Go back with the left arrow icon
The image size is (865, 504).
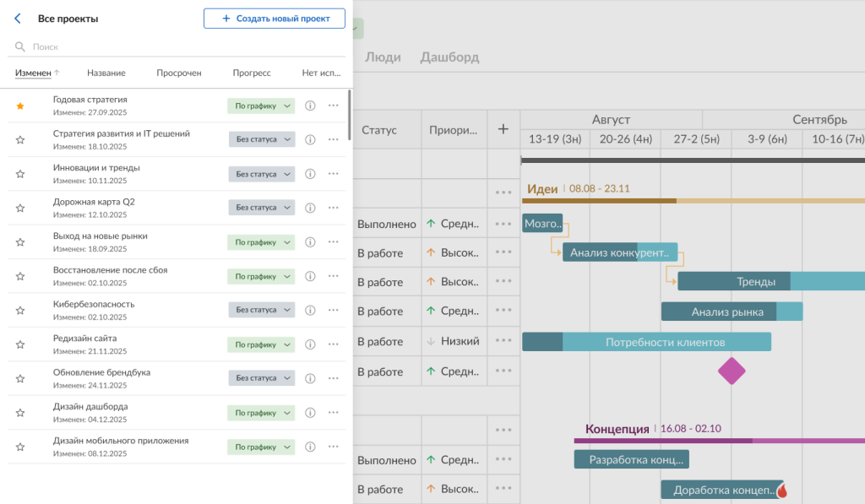coord(18,19)
